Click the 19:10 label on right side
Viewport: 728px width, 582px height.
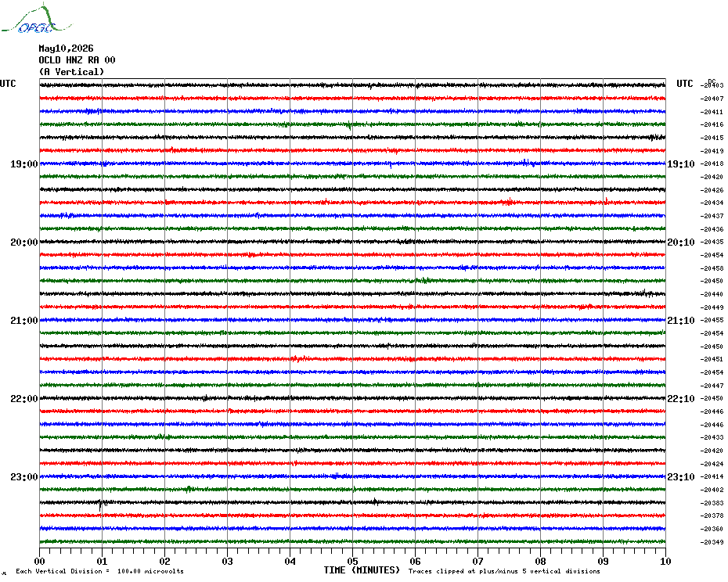pos(681,164)
